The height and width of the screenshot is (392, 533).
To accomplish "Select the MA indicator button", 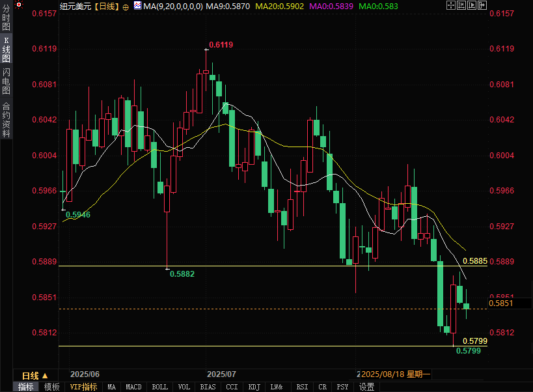I will (111, 387).
